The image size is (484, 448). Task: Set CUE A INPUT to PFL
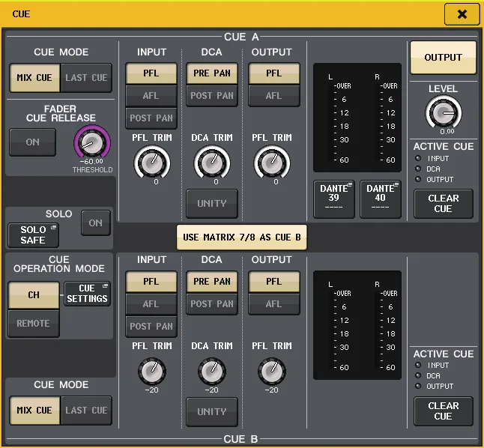(x=151, y=73)
